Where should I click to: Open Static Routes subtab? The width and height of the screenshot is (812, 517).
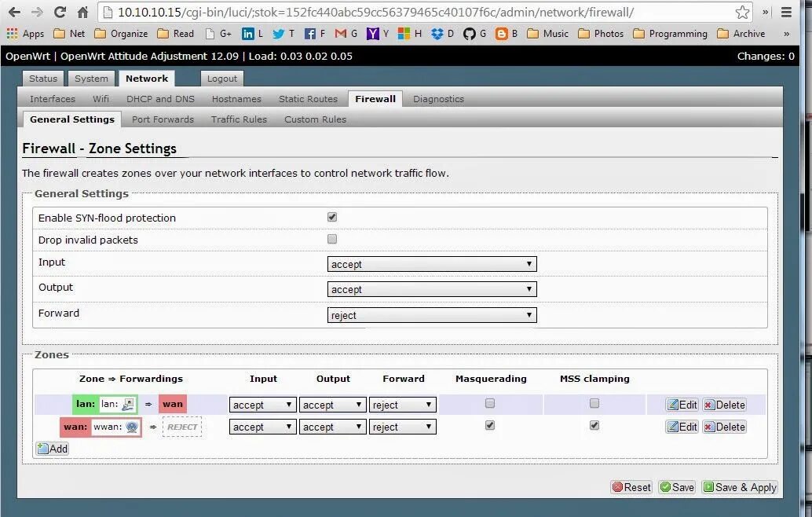(308, 99)
